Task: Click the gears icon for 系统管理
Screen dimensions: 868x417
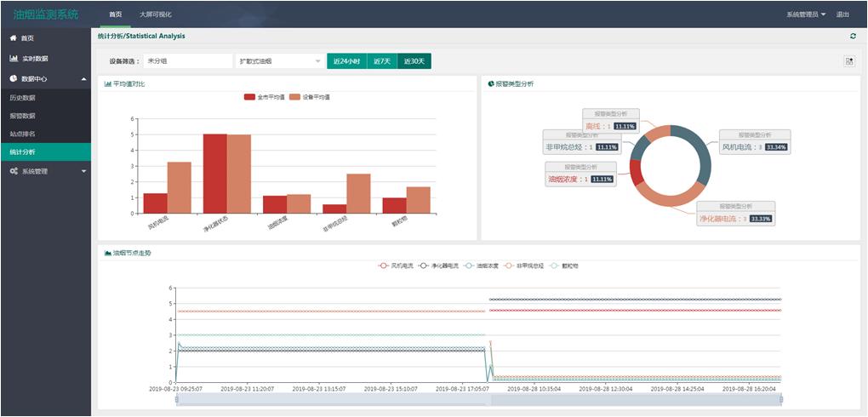Action: point(14,171)
